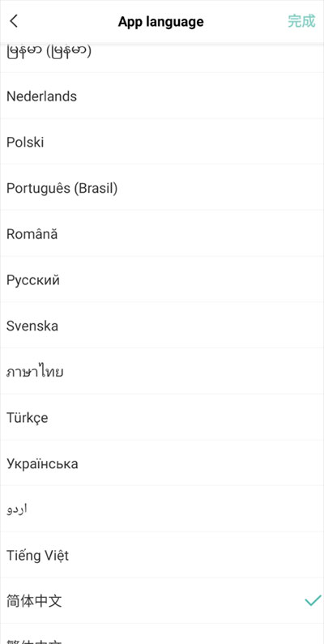Screen dimensions: 324x644
Task: Choose Українська language option
Action: pyautogui.click(x=162, y=463)
